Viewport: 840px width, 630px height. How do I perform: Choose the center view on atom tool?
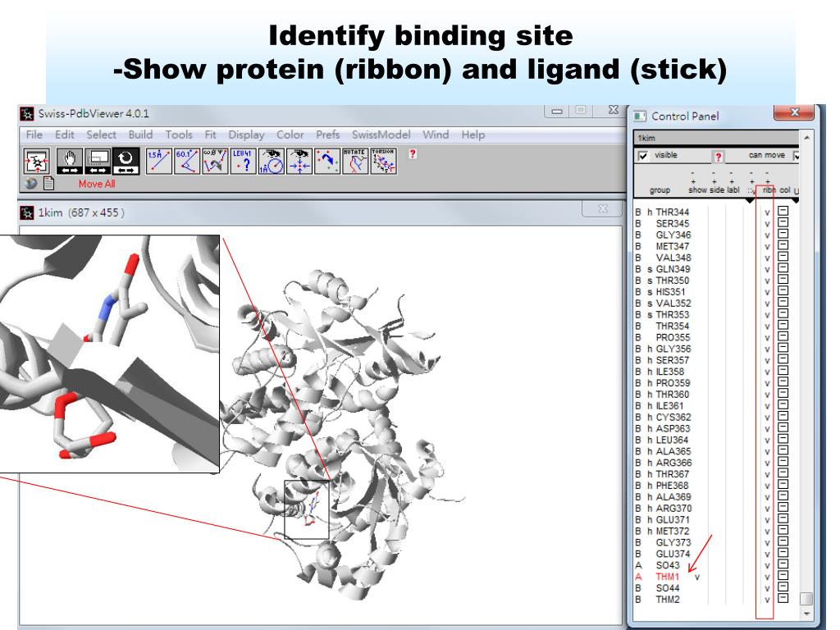[299, 161]
